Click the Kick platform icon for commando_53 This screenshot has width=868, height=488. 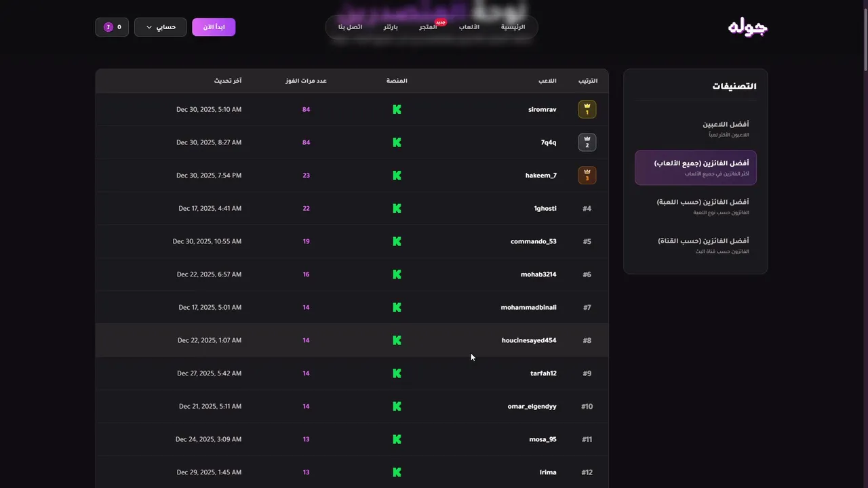(397, 241)
